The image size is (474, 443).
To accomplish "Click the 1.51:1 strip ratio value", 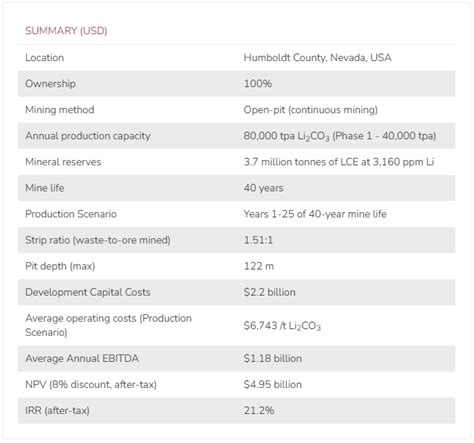I will pos(258,240).
